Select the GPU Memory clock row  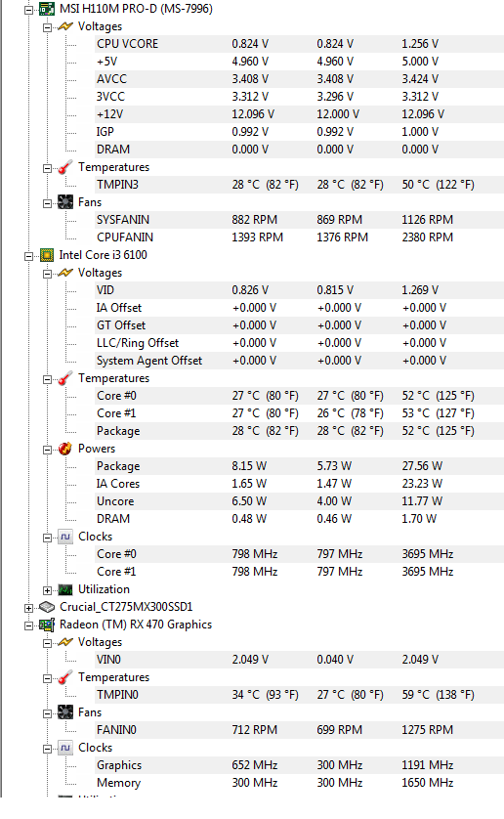(299, 783)
